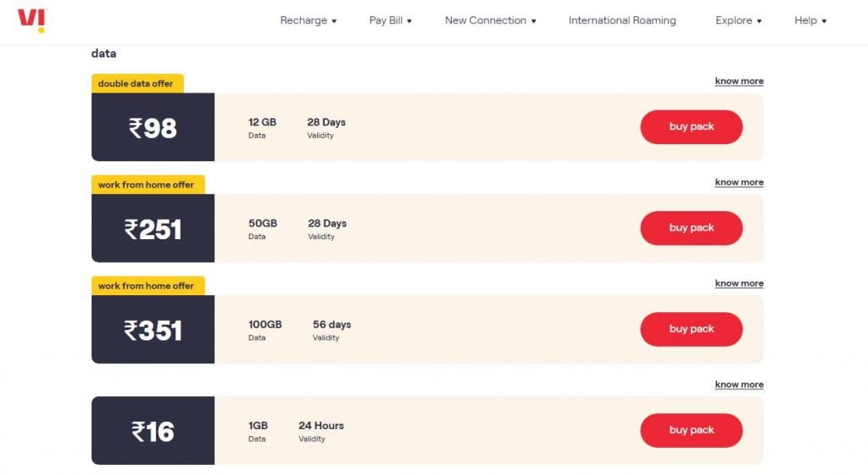Click the '1GB' data value

point(258,426)
